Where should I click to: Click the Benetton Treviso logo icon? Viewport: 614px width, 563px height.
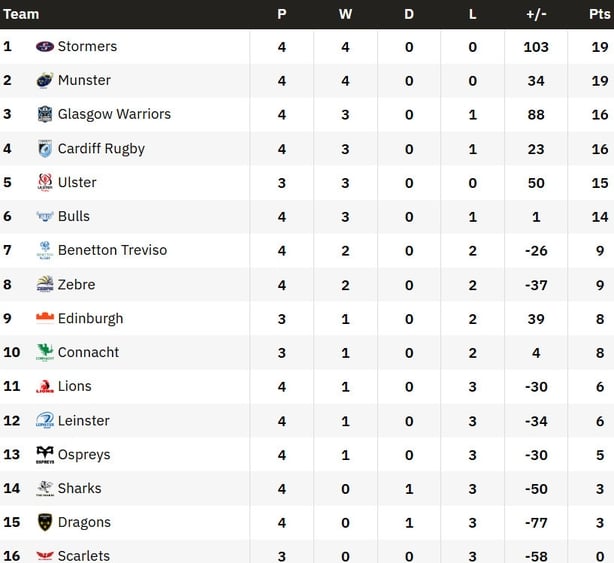[44, 251]
